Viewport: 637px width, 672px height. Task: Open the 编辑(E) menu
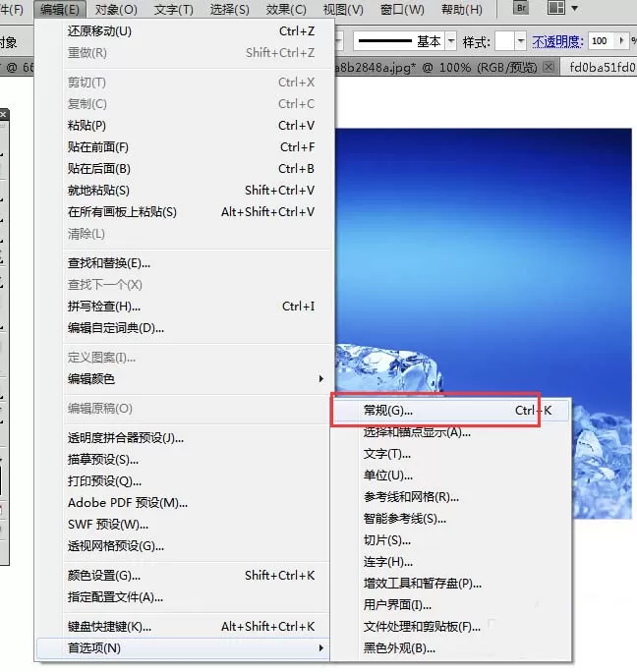point(60,9)
